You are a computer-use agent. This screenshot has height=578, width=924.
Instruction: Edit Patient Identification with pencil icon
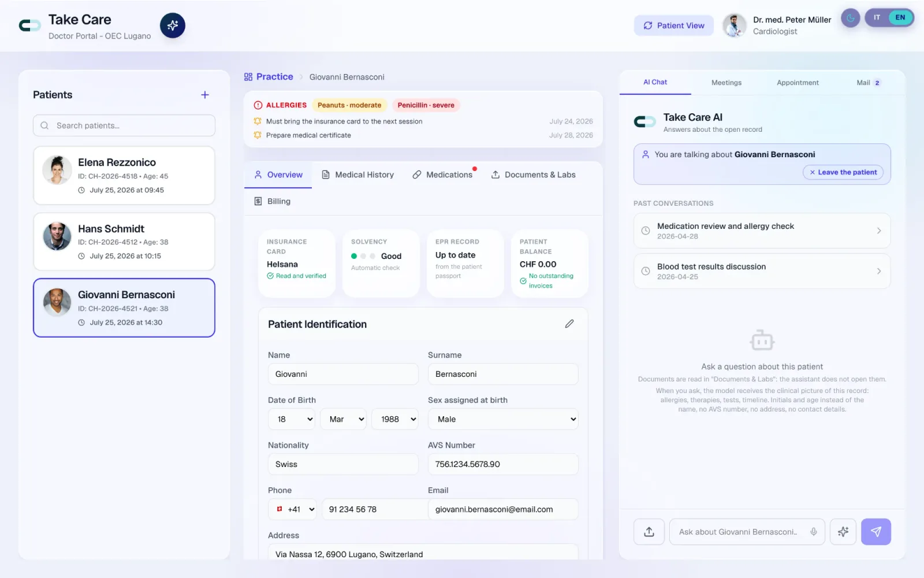tap(569, 324)
